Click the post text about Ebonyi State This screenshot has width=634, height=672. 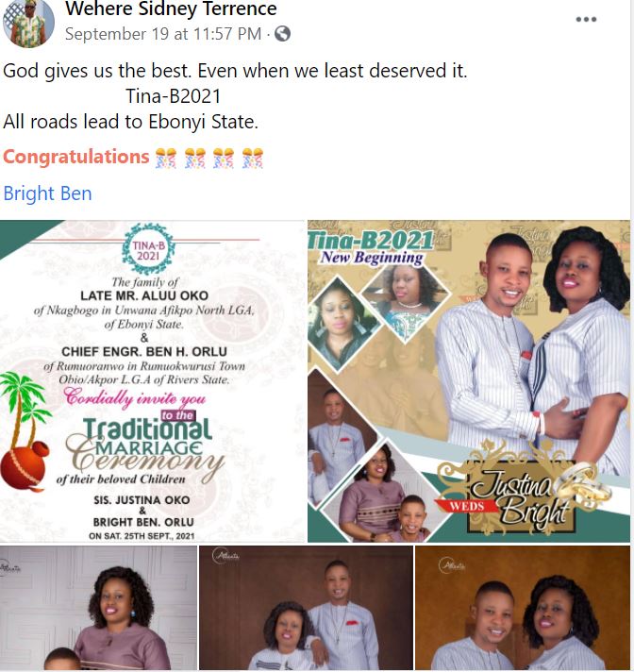click(x=130, y=122)
